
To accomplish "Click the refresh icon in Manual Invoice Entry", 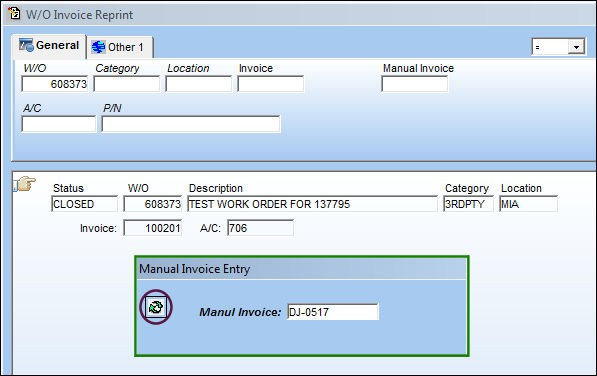I will (156, 307).
